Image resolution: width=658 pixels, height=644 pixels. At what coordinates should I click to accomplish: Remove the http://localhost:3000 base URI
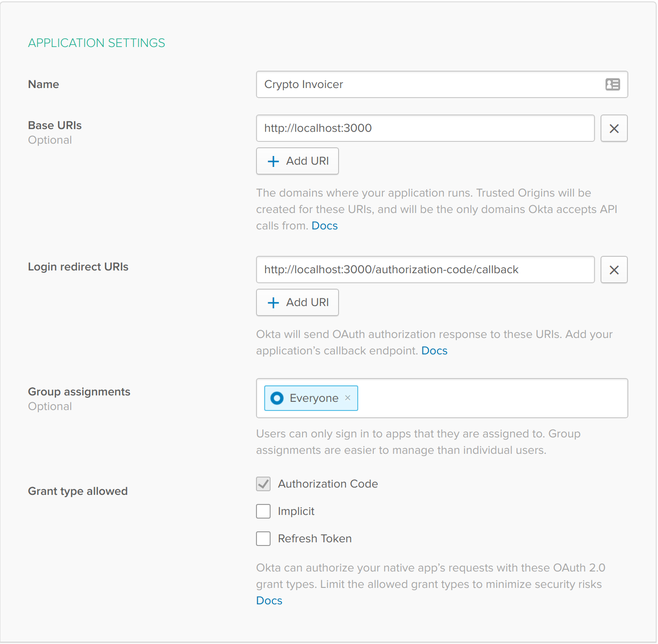point(614,129)
